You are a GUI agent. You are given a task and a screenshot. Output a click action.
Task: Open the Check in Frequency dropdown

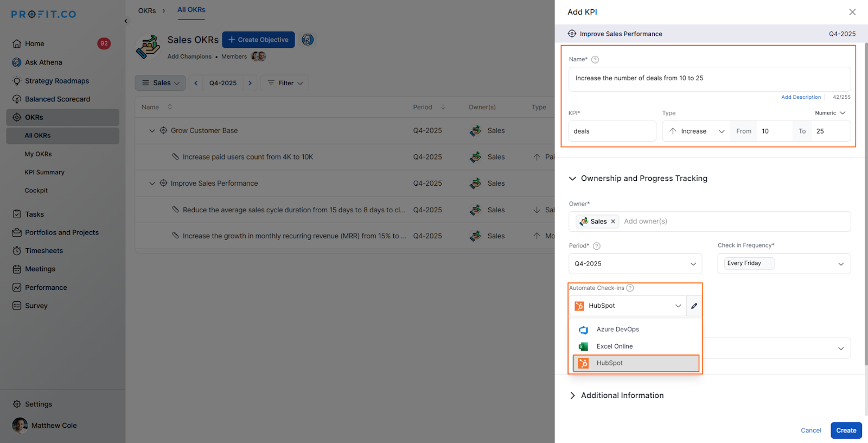click(x=784, y=264)
